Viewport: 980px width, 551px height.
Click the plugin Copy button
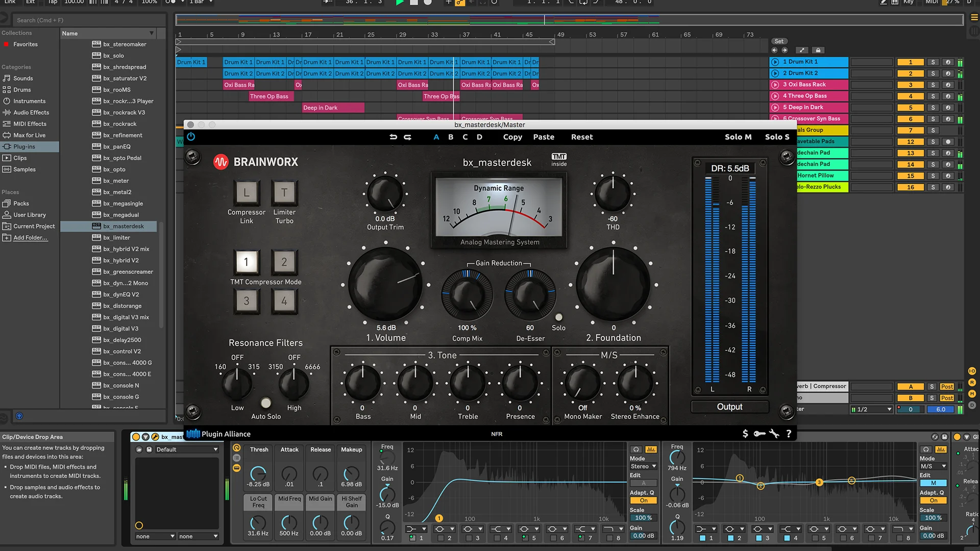(512, 137)
